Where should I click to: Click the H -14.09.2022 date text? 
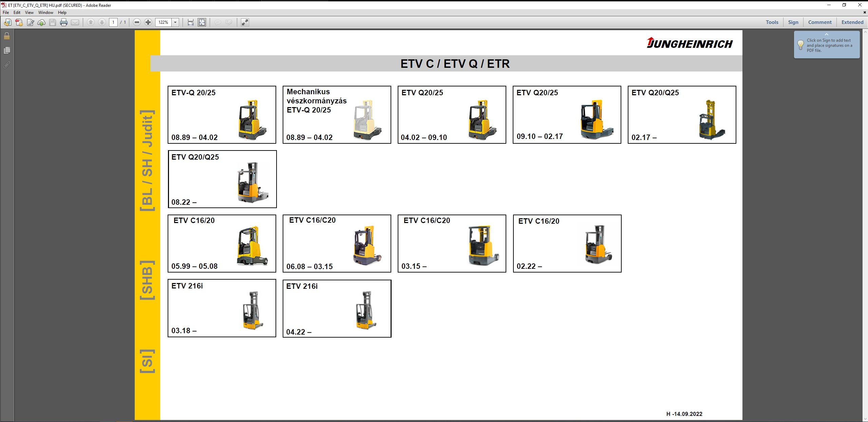(x=684, y=414)
